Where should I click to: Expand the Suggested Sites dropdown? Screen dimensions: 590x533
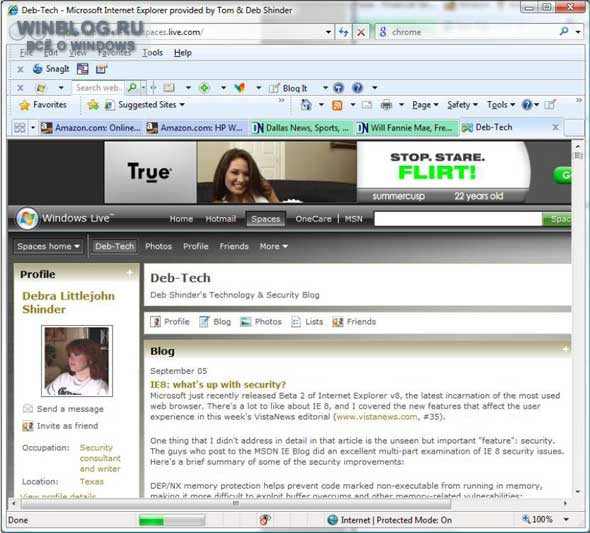pyautogui.click(x=182, y=105)
